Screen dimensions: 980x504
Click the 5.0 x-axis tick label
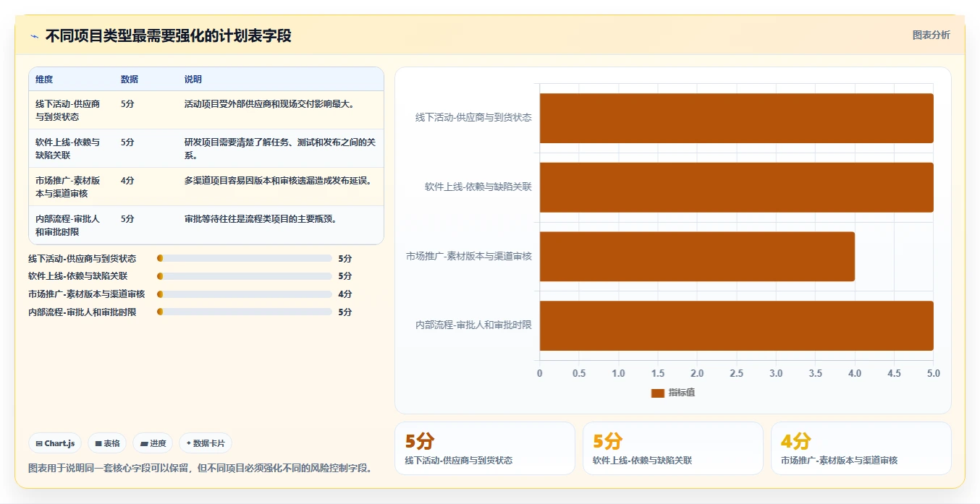(933, 373)
